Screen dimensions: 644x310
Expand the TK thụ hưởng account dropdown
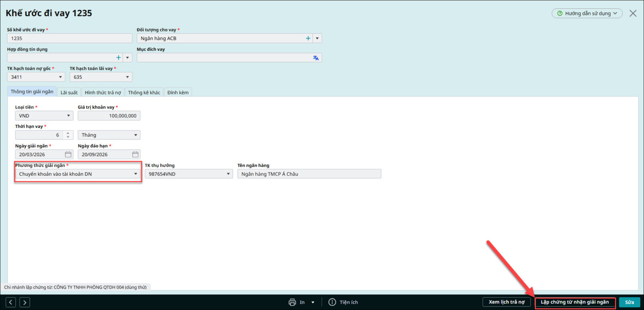228,174
